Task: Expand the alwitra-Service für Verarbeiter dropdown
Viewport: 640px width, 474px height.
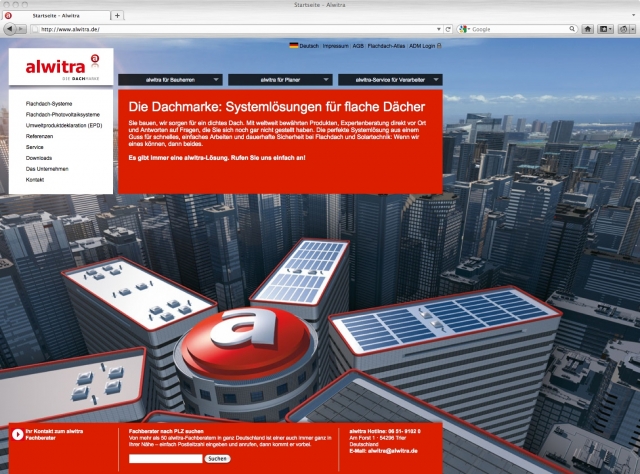Action: click(390, 80)
